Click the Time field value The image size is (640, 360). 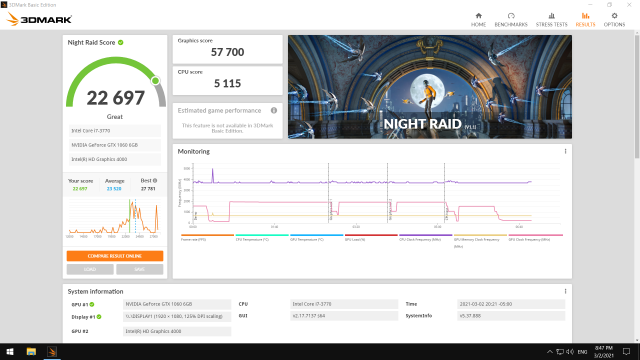pyautogui.click(x=511, y=304)
